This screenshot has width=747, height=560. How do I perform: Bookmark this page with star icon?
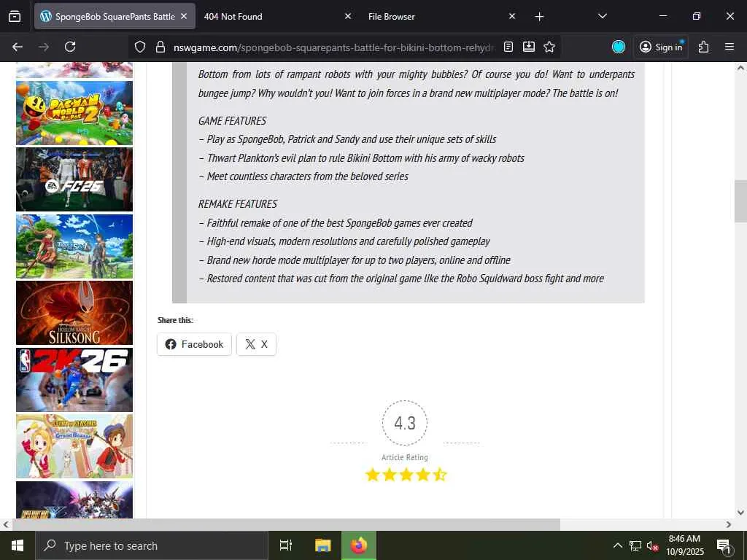click(x=549, y=47)
